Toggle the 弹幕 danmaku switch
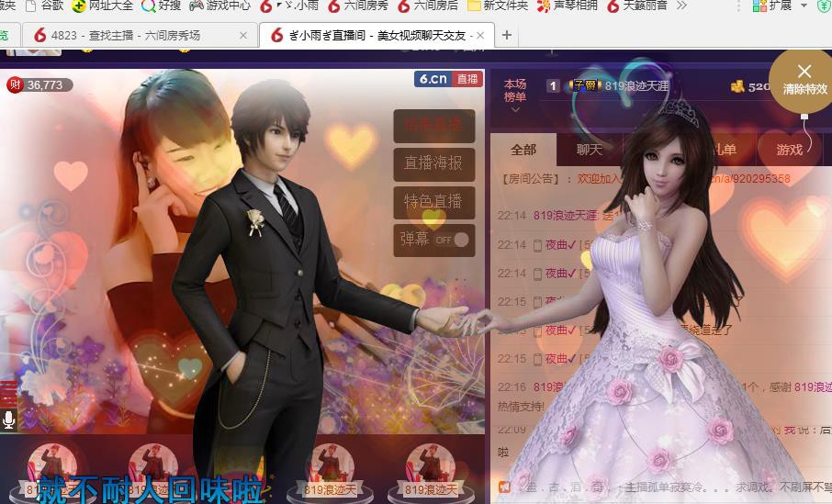The width and height of the screenshot is (832, 504). [453, 240]
